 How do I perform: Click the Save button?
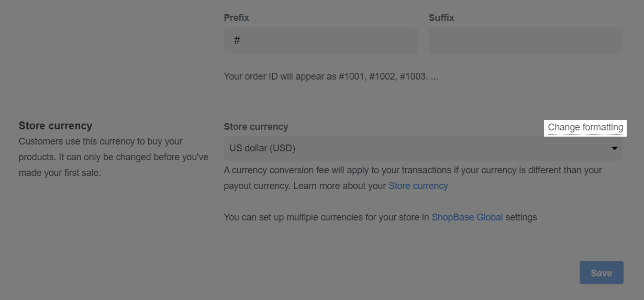point(601,273)
